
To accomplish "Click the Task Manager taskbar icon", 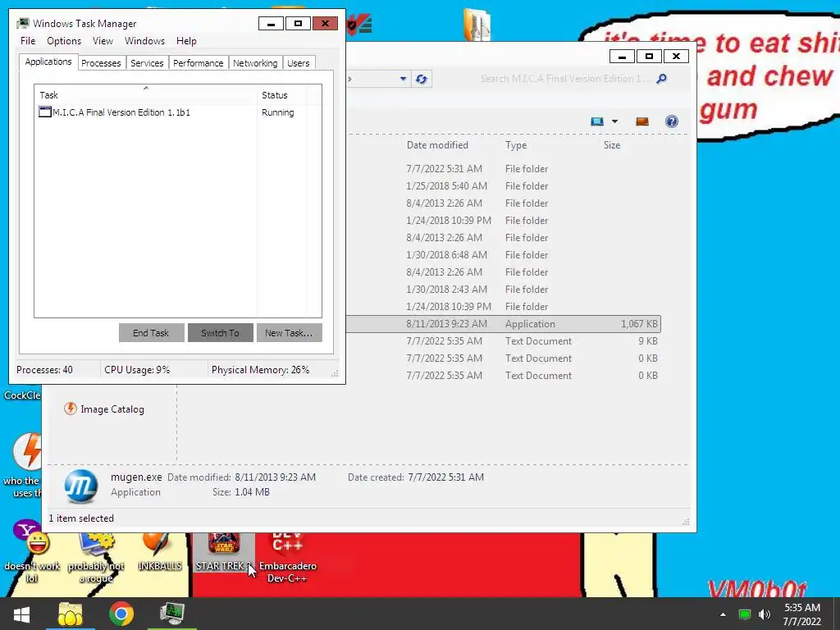I will 172,614.
